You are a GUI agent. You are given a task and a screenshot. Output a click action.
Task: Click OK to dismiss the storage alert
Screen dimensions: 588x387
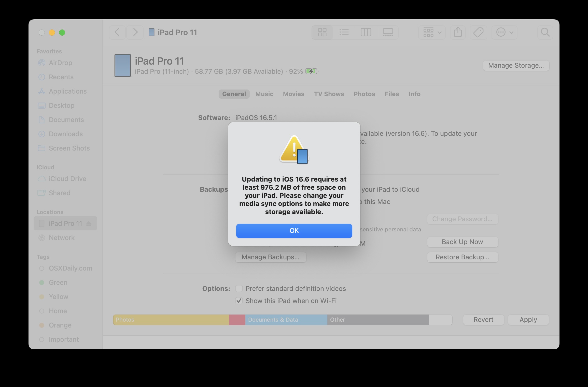tap(294, 231)
